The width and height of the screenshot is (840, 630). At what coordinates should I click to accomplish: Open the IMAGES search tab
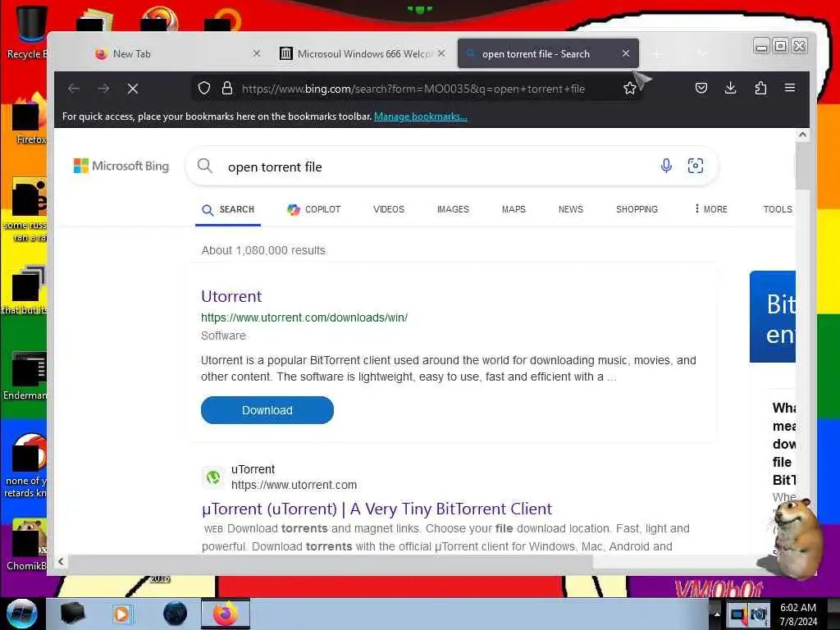click(453, 209)
